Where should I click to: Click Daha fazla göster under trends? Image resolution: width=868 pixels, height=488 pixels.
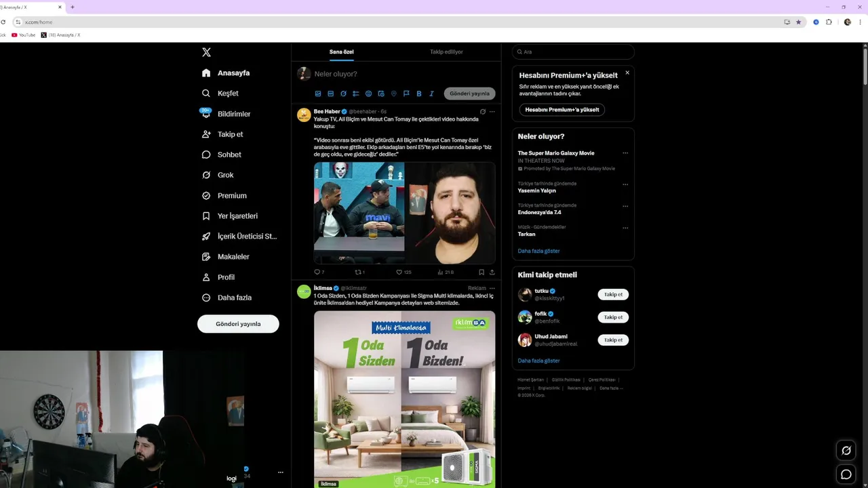point(538,251)
